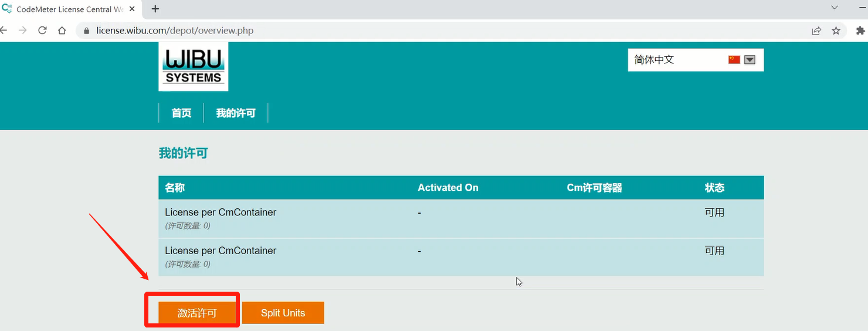Click the Cm许可容器 column header
Image resolution: width=868 pixels, height=331 pixels.
pyautogui.click(x=594, y=188)
